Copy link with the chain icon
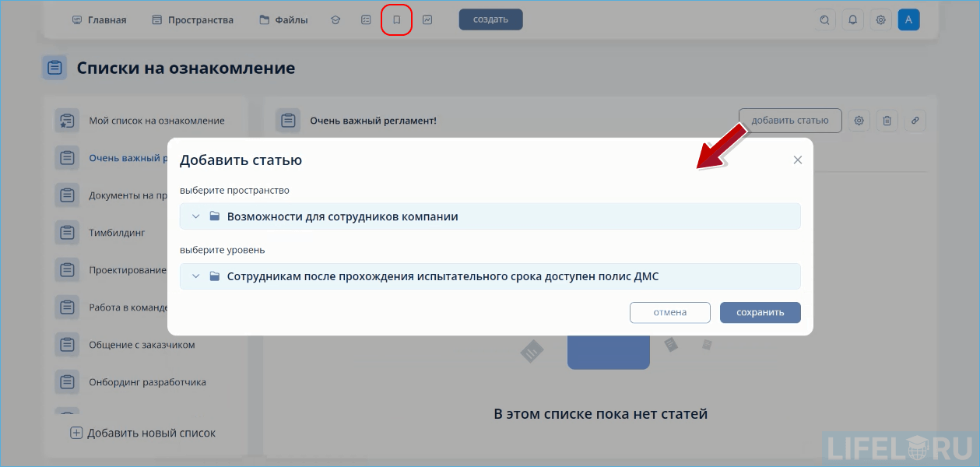Viewport: 980px width, 467px height. tap(915, 120)
